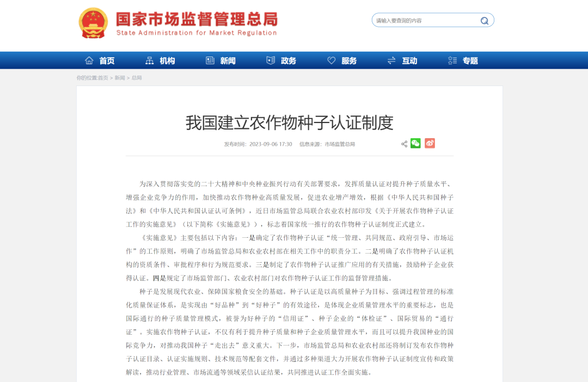This screenshot has height=382, width=588.
Task: Click the arrows icon beside 互动
Action: 391,60
